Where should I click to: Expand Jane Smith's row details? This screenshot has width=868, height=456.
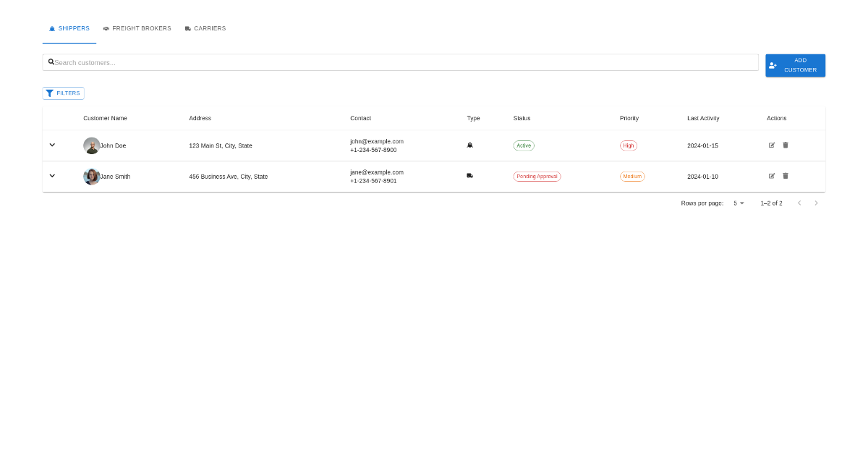[x=52, y=176]
